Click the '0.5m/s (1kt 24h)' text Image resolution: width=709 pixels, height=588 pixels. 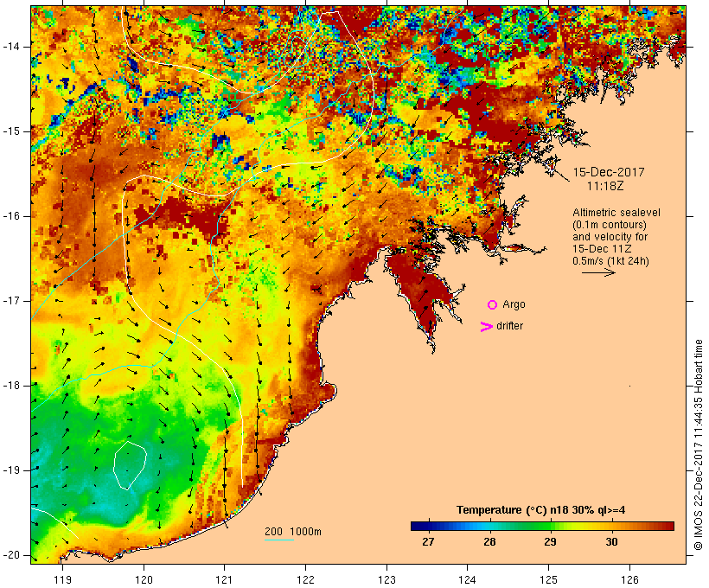point(610,261)
